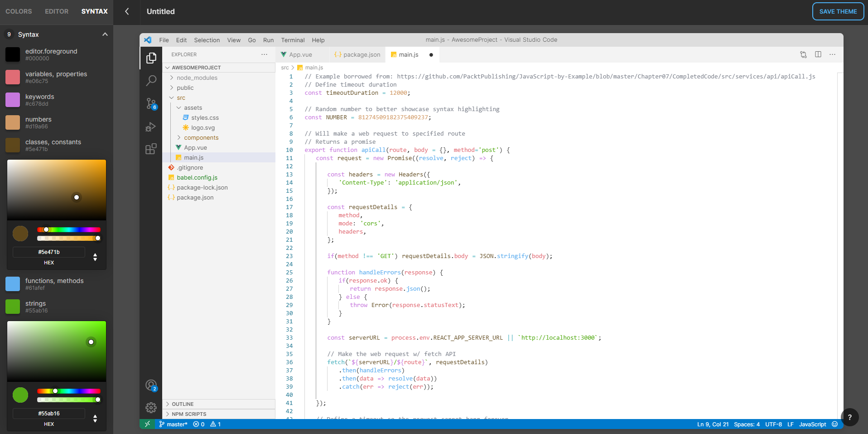Switch to the package.json editor tab

tap(357, 54)
